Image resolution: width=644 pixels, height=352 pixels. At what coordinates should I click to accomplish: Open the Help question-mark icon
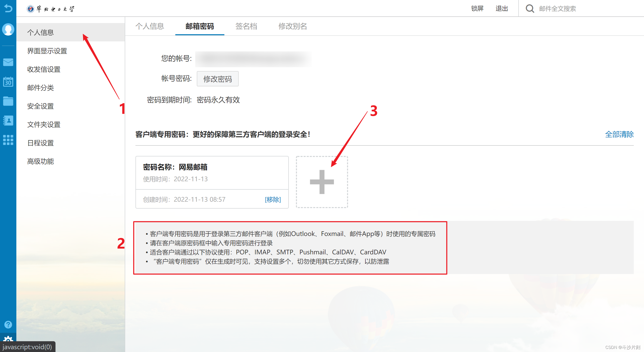coord(8,324)
